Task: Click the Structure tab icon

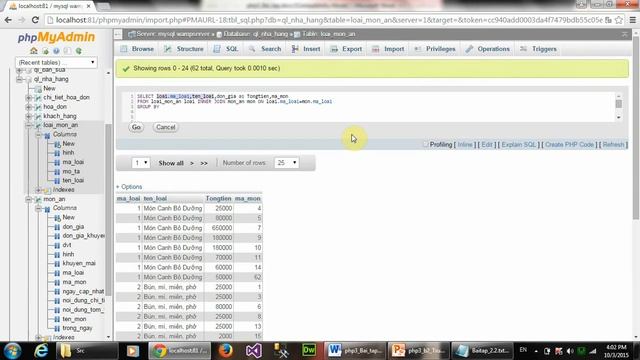Action: [x=168, y=49]
